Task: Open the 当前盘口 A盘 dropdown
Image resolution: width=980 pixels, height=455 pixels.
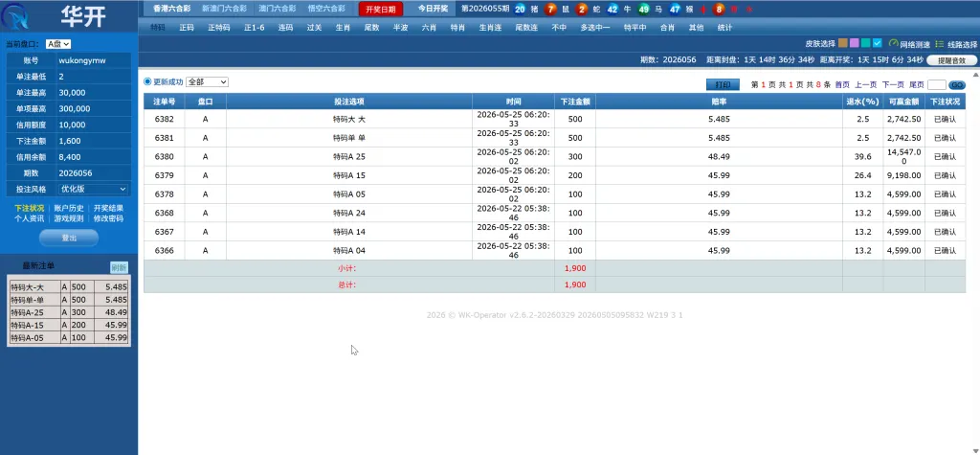Action: (58, 44)
